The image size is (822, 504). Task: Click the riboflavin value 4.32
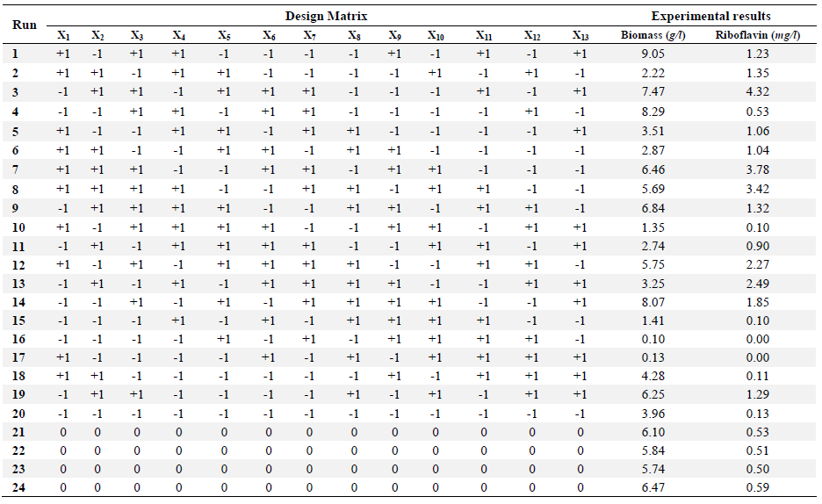click(758, 91)
